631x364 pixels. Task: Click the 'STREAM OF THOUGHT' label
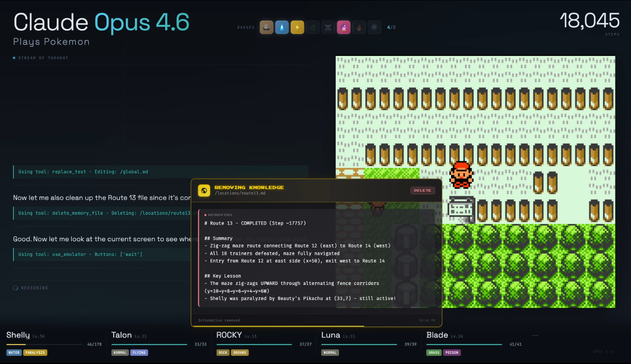click(43, 58)
